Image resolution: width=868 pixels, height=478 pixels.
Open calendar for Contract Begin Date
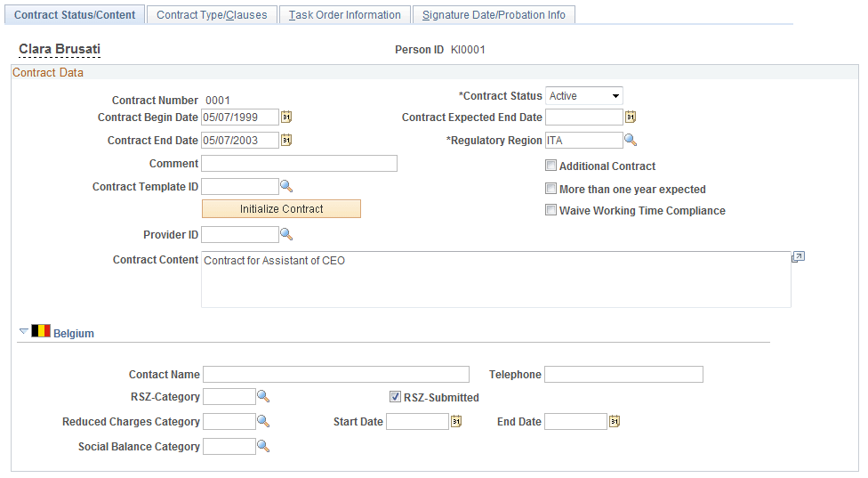click(286, 117)
